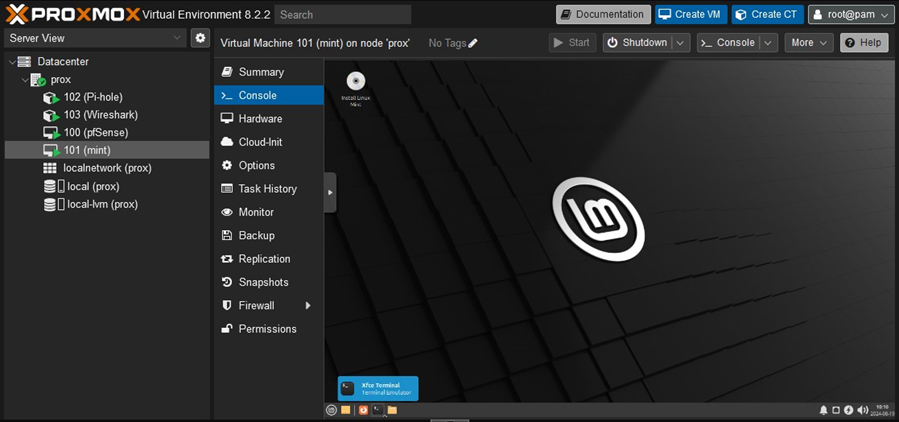
Task: Open the Shutdown options dropdown arrow
Action: (680, 43)
